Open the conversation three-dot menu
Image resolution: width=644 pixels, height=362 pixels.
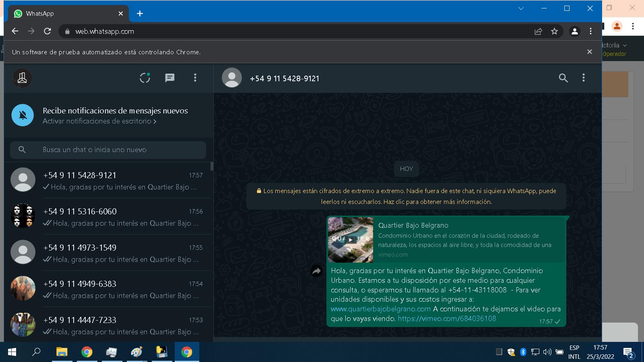tap(584, 78)
